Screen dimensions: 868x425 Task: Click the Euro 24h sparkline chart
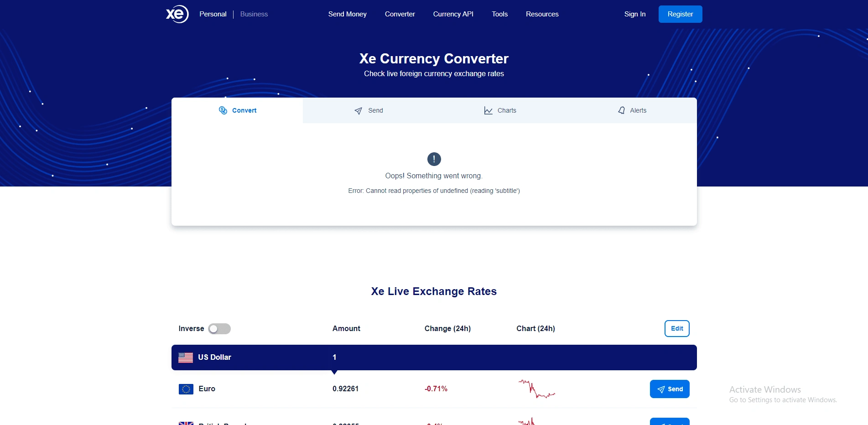(x=537, y=389)
